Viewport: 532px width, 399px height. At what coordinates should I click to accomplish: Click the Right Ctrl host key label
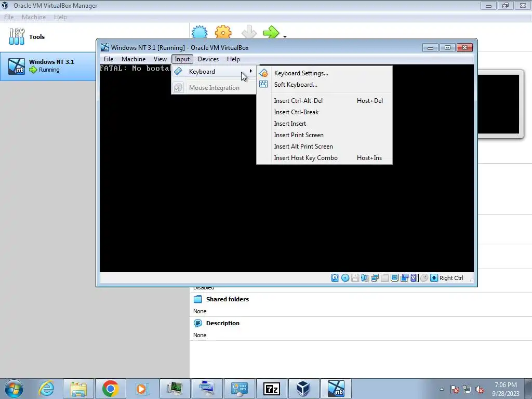pyautogui.click(x=451, y=278)
